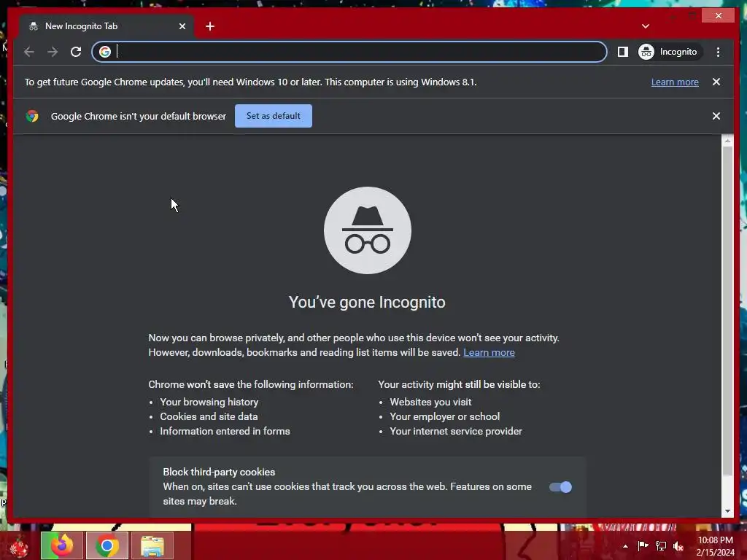Show hidden tray icons arrow

click(x=625, y=546)
